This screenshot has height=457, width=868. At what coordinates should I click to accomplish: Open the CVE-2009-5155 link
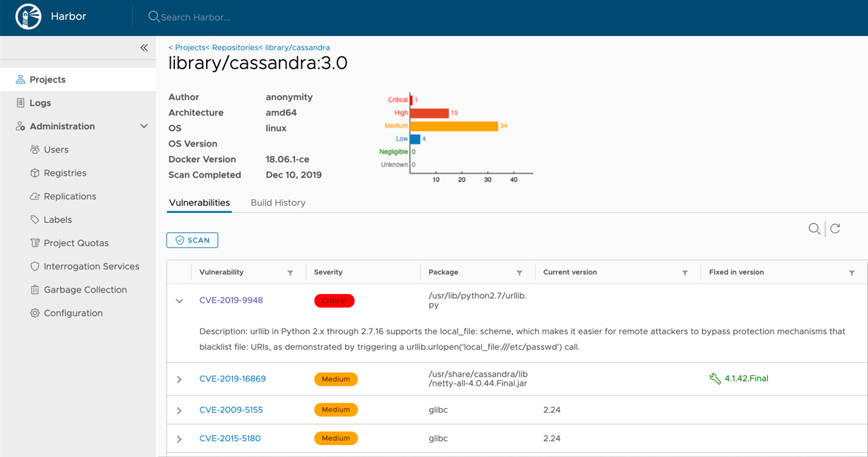pos(231,410)
